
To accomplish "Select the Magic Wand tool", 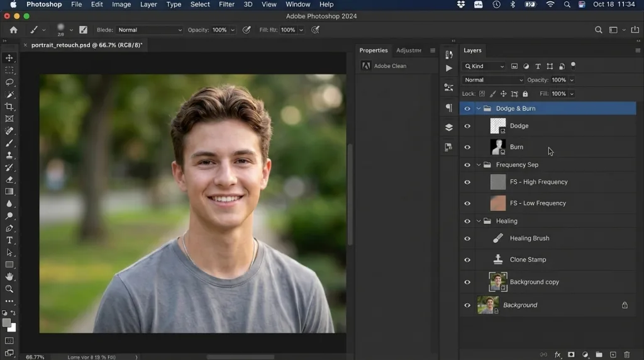I will [9, 94].
